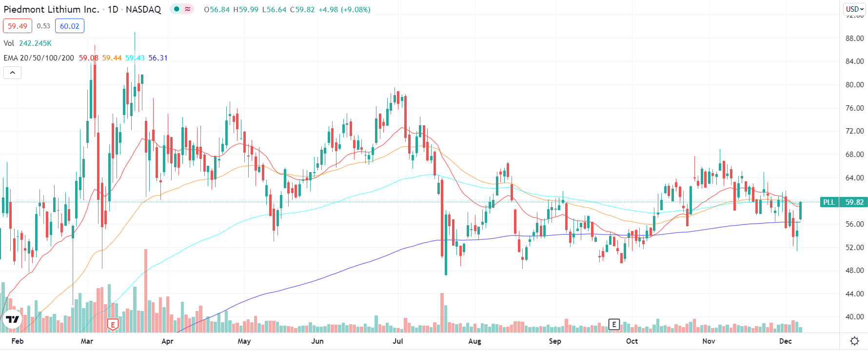Click the Apr label on time axis

(x=167, y=341)
